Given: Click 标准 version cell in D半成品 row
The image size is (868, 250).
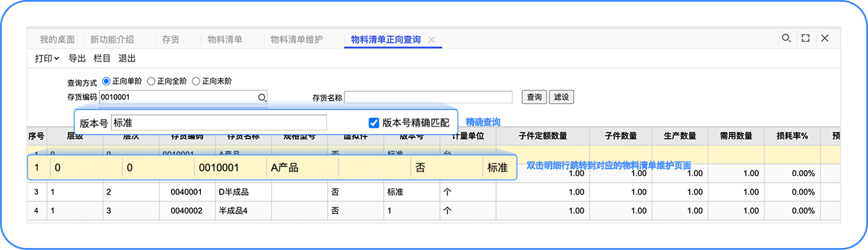Looking at the screenshot, I should pos(411,192).
